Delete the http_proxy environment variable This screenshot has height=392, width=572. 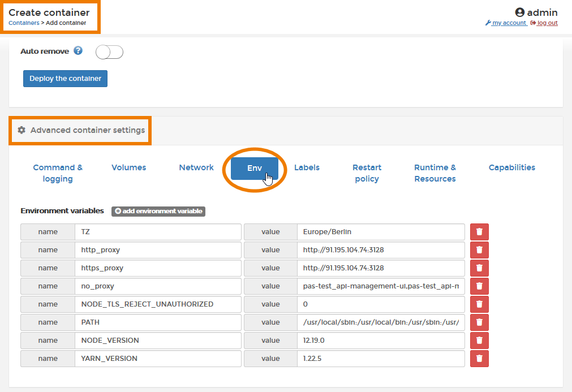click(479, 250)
